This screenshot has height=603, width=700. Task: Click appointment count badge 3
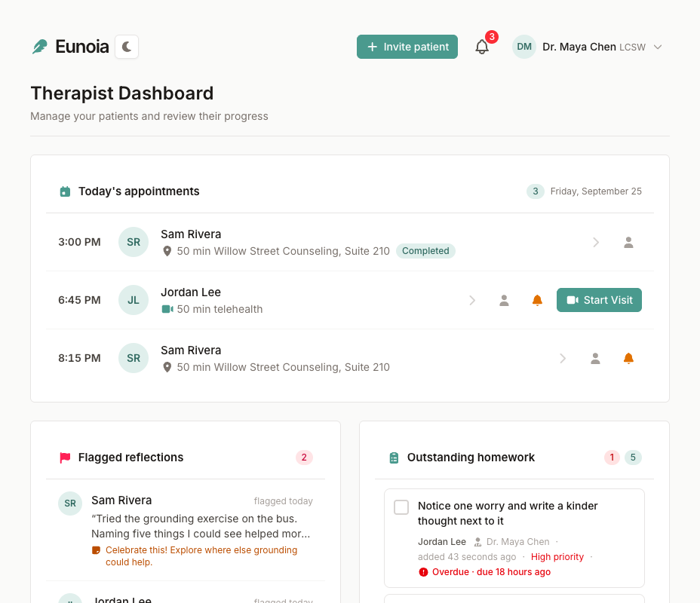536,191
